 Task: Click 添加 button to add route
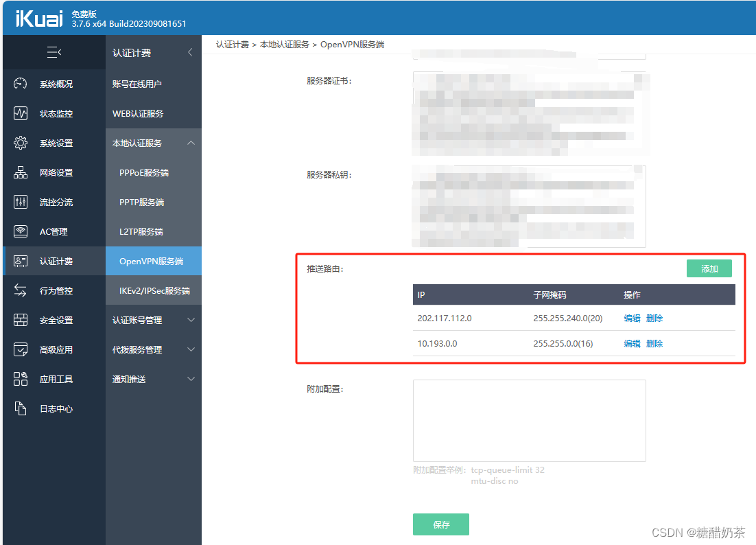pos(709,268)
